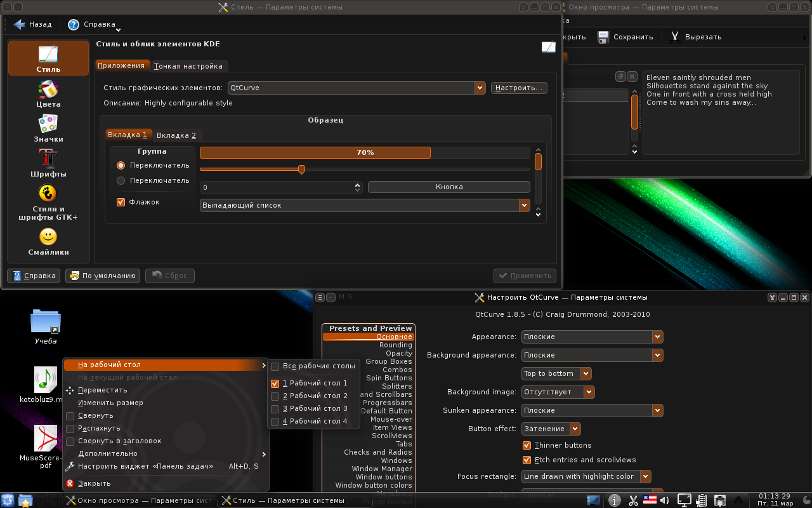This screenshot has height=508, width=812.
Task: Toggle Etch entries and scrollviews checkbox
Action: point(527,460)
